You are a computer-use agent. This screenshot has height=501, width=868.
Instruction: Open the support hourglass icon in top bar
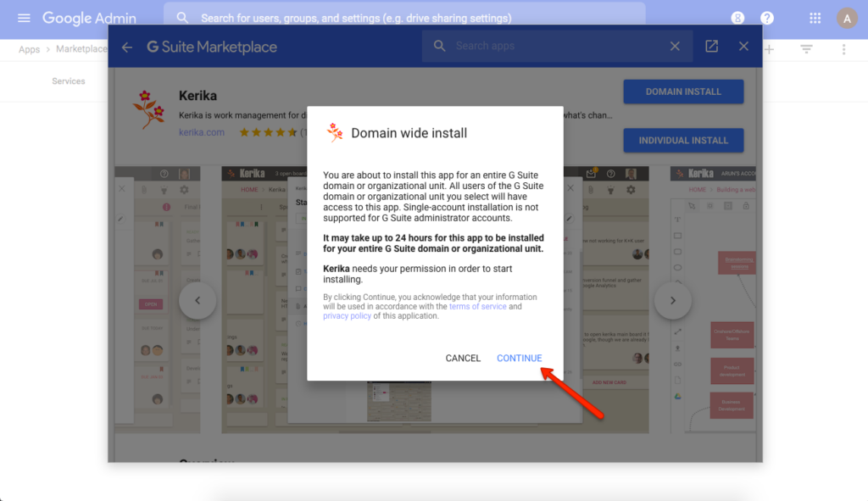(x=737, y=18)
